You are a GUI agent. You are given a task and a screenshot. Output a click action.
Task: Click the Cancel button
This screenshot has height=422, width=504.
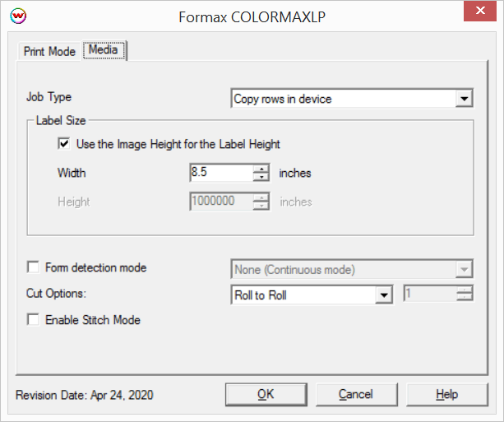point(356,395)
